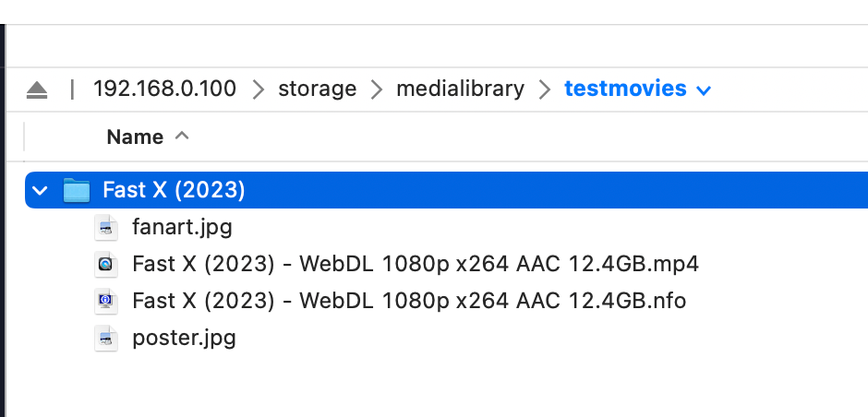The image size is (868, 417).
Task: Collapse the Fast X (2023) folder
Action: [39, 190]
